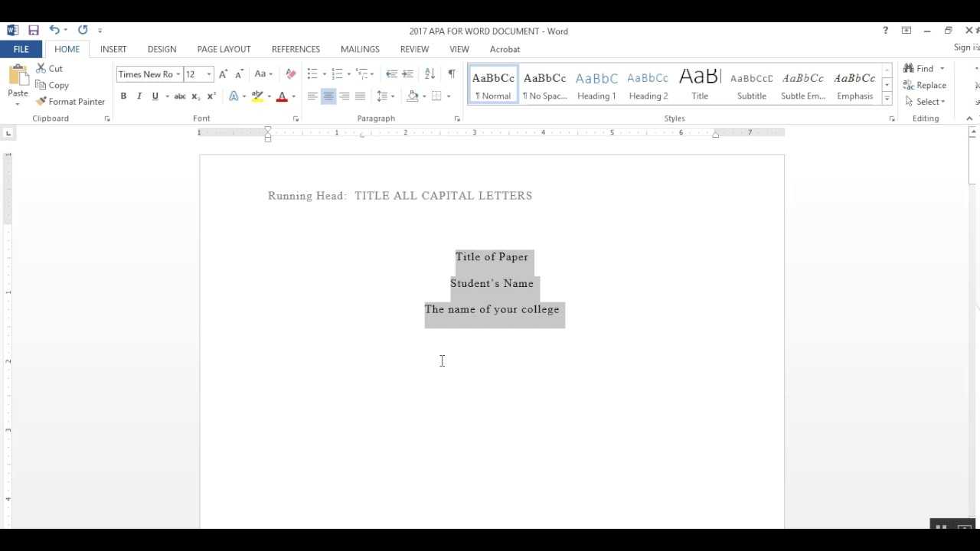Click the Find binoculars button
The width and height of the screenshot is (980, 551).
pyautogui.click(x=919, y=69)
